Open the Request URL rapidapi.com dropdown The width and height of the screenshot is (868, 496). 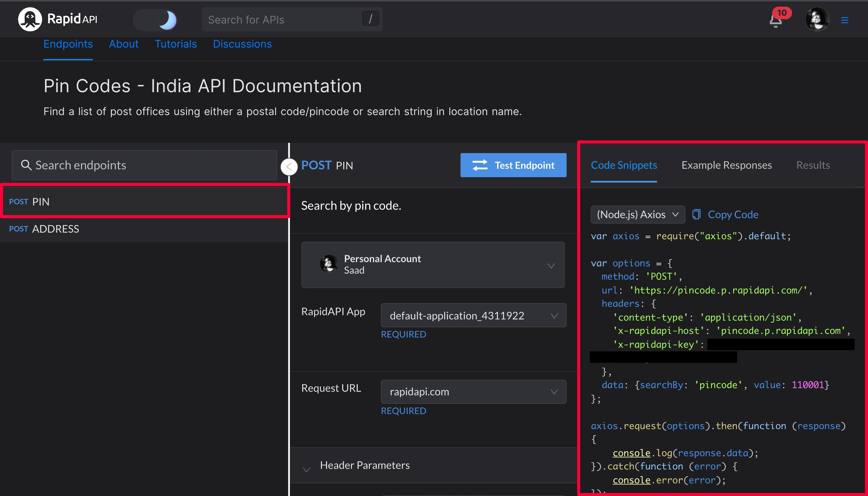[473, 391]
